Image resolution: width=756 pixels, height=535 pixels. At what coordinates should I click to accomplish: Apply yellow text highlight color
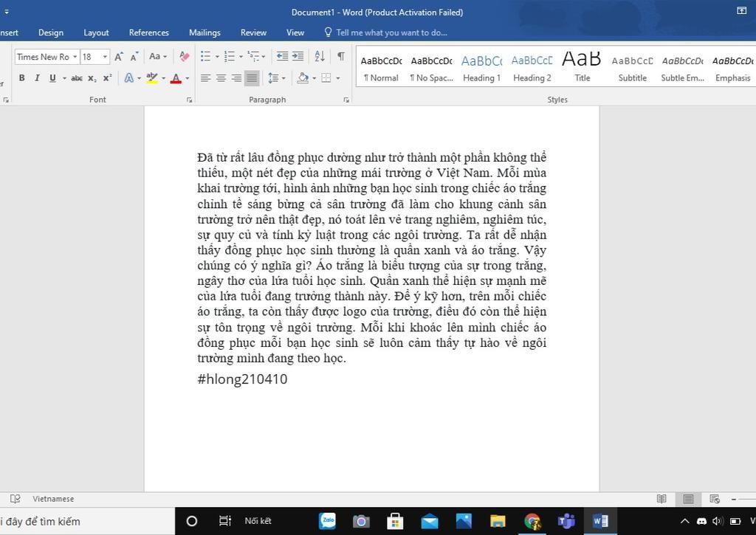tap(152, 77)
